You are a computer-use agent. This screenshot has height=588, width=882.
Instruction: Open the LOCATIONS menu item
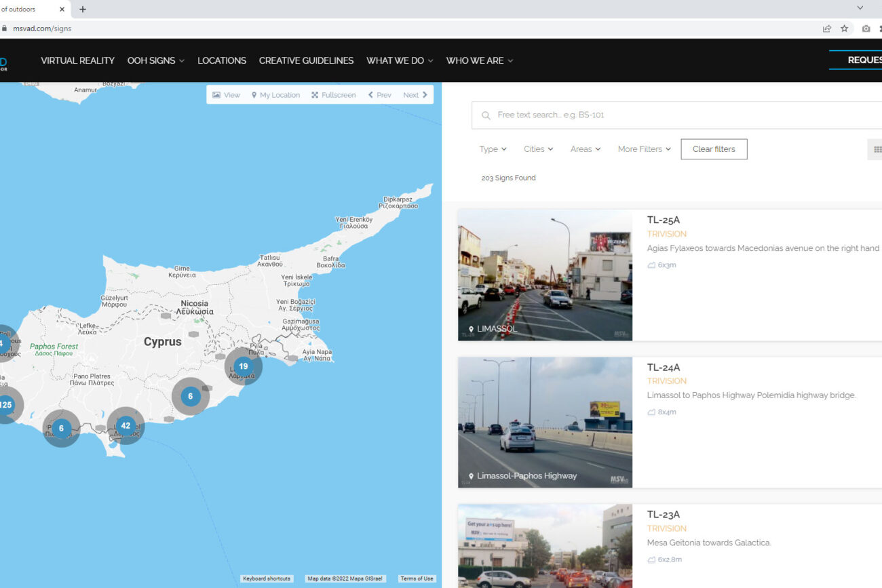[222, 60]
